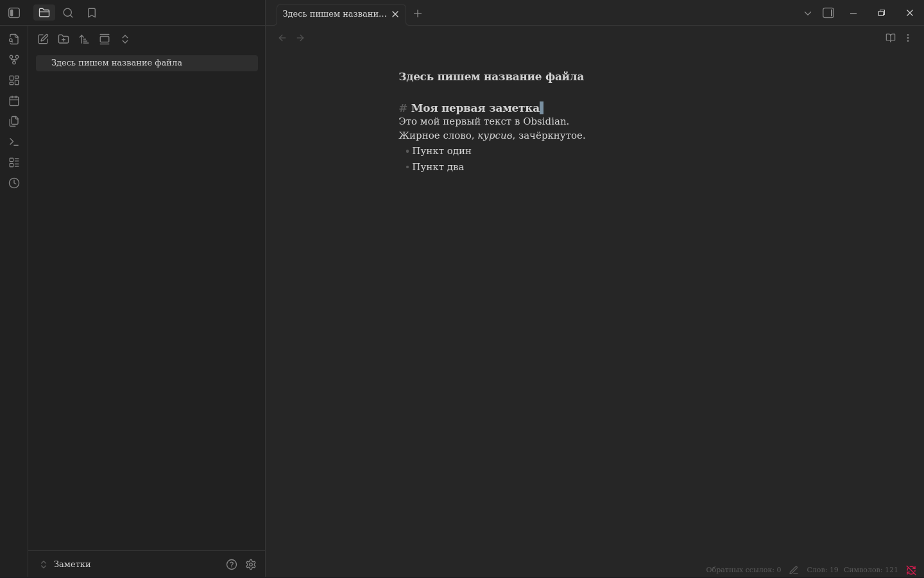This screenshot has height=578, width=924.
Task: Open the quick switcher ribbon icon
Action: 14,39
